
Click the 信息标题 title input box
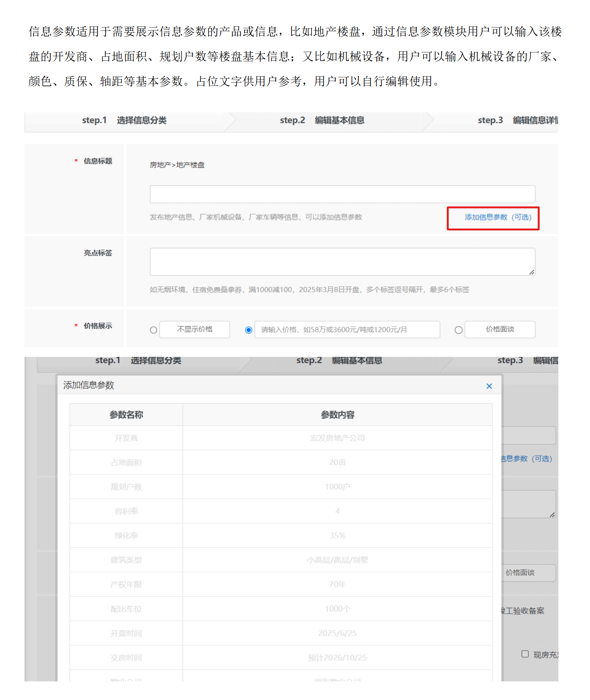(342, 194)
